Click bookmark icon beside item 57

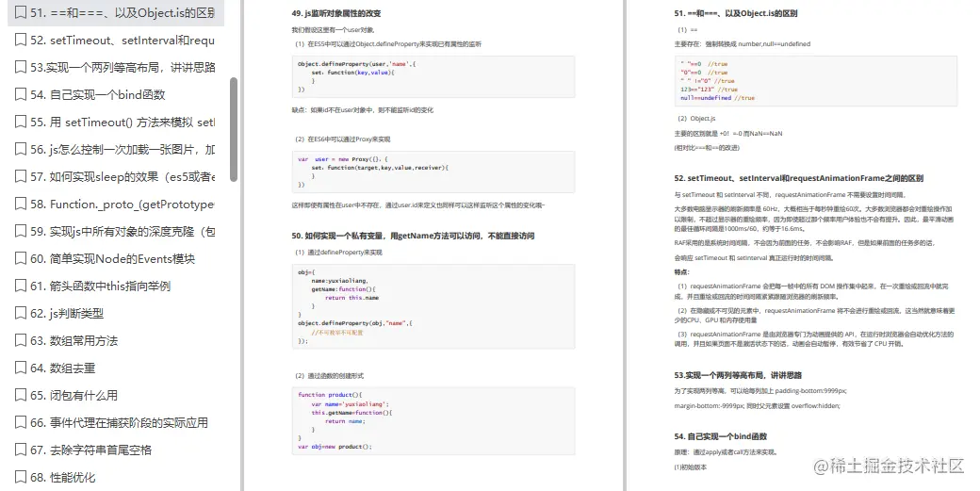tap(21, 177)
